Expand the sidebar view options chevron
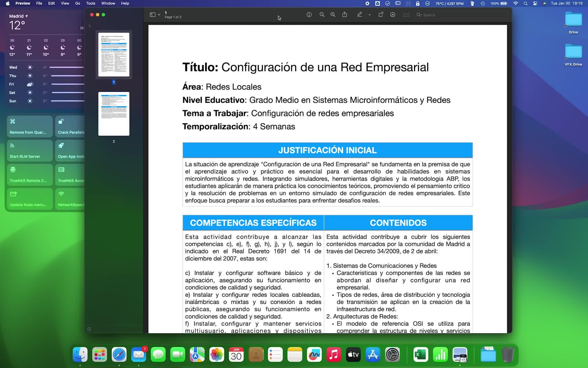Viewport: 588px width, 368px height. tap(159, 15)
